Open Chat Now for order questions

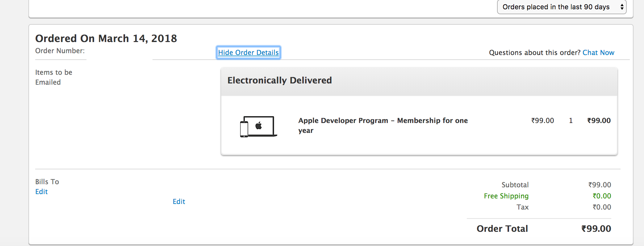point(598,52)
